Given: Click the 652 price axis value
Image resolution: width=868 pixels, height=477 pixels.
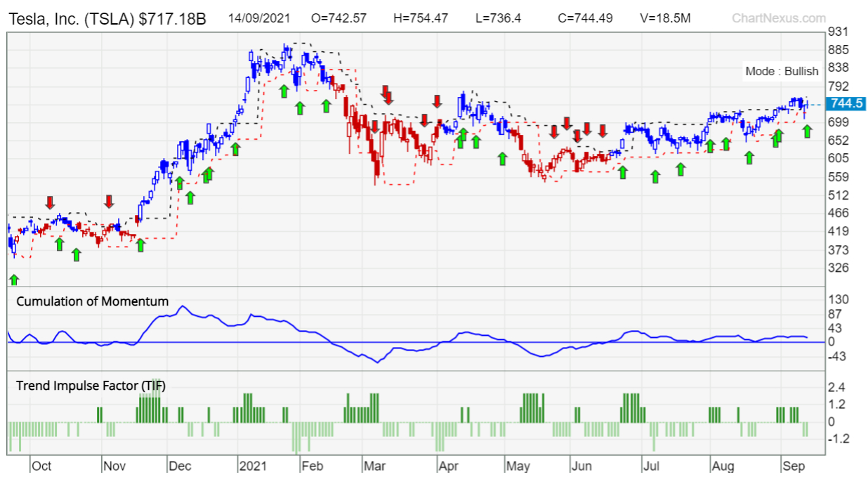Looking at the screenshot, I should [840, 141].
